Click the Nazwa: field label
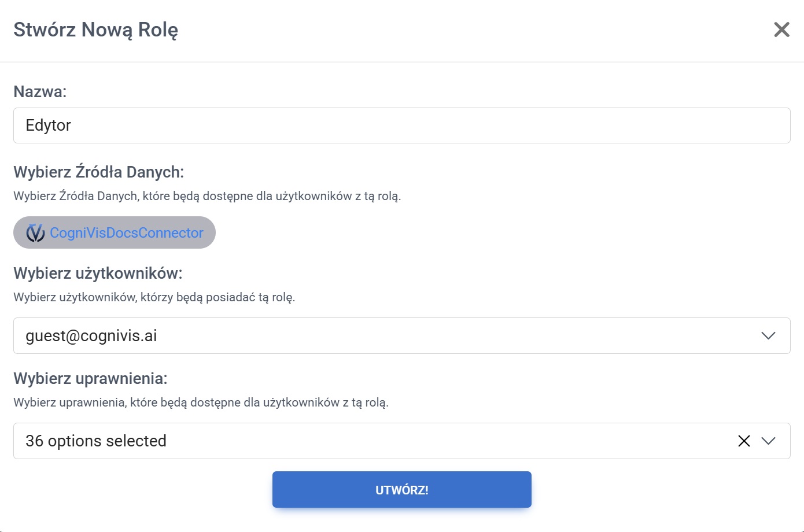The height and width of the screenshot is (532, 804). pos(40,91)
